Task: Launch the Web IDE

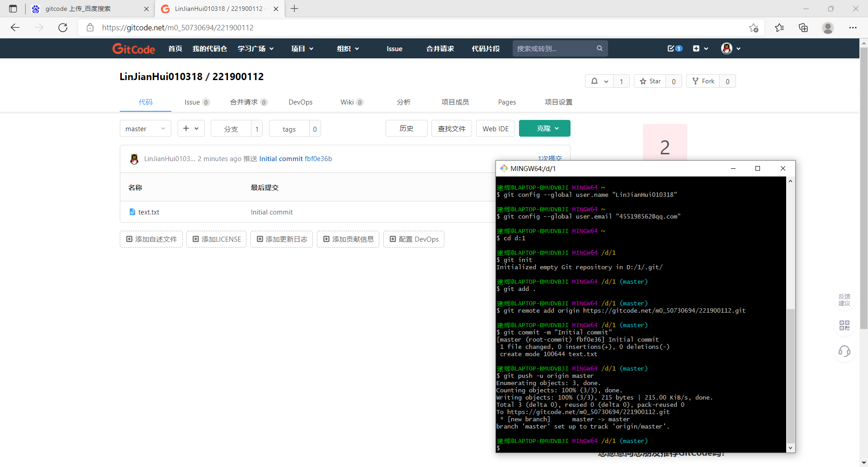Action: tap(495, 129)
